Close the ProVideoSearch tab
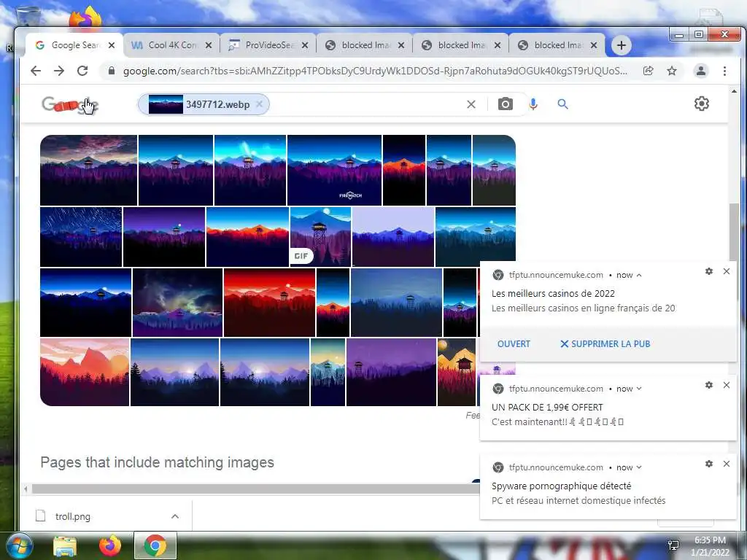Viewport: 747px width, 560px height. pyautogui.click(x=305, y=45)
